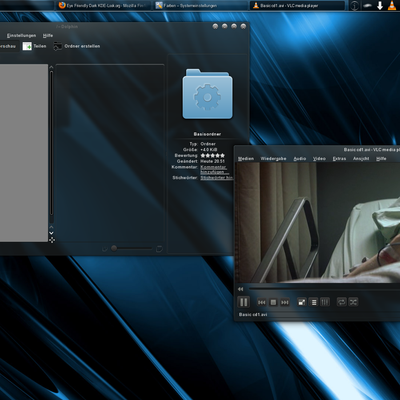
Task: Click the Teilen split view button
Action: click(34, 46)
